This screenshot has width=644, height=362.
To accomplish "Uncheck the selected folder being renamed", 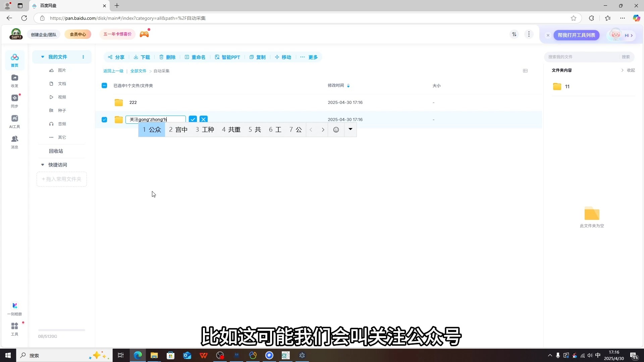I will pos(104,119).
